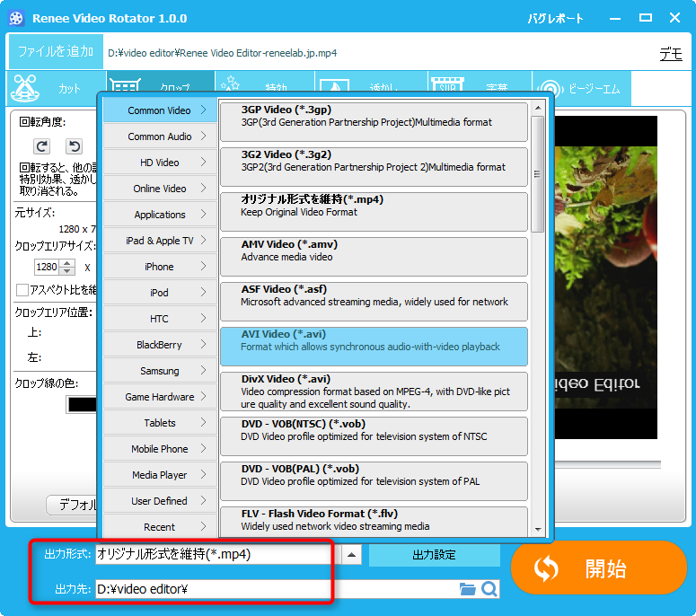This screenshot has width=696, height=616.
Task: Choose the 3GP Video (*.3gp) format
Action: point(374,121)
